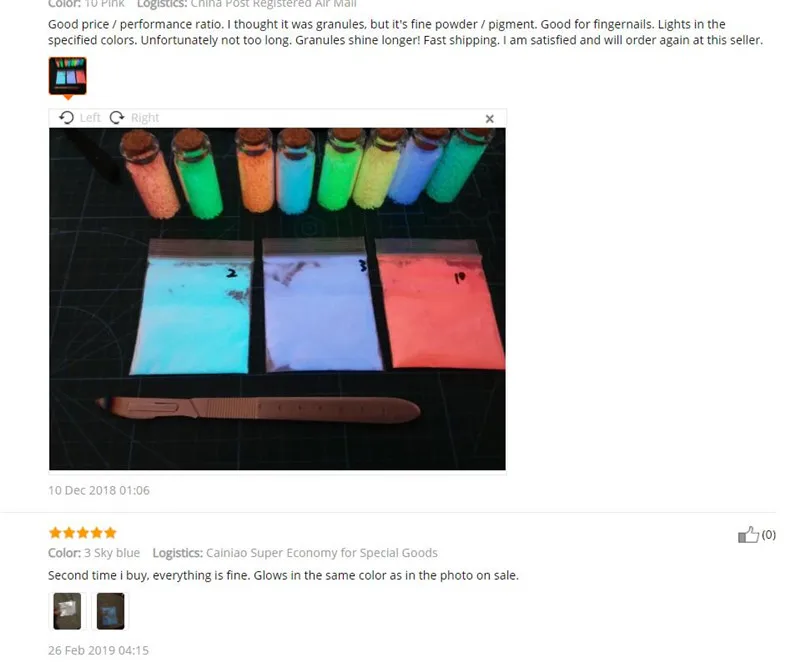Click the Cainiao Super Economy logistics text
Image resolution: width=800 pixels, height=662 pixels.
(x=321, y=553)
